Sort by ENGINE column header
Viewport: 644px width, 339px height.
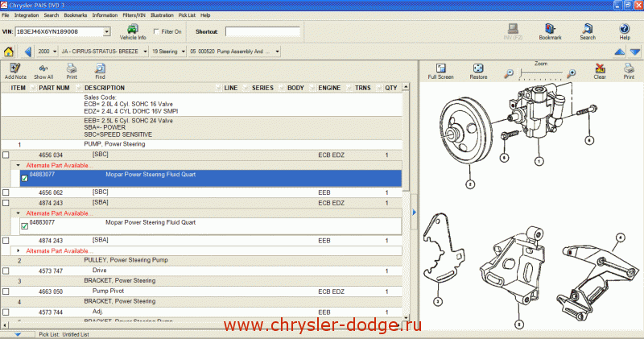pyautogui.click(x=329, y=88)
